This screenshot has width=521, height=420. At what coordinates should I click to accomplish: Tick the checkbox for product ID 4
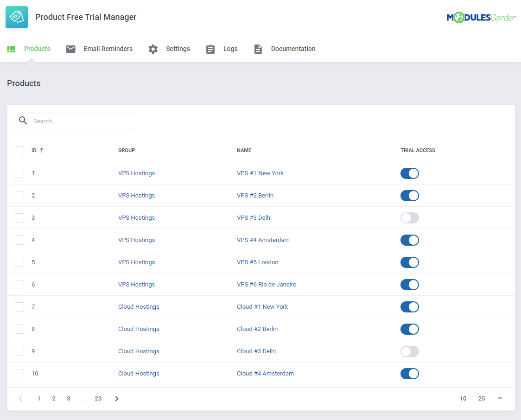(19, 240)
